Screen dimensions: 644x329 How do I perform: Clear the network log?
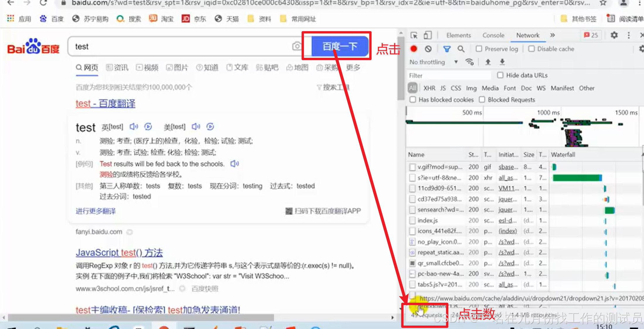pos(428,49)
